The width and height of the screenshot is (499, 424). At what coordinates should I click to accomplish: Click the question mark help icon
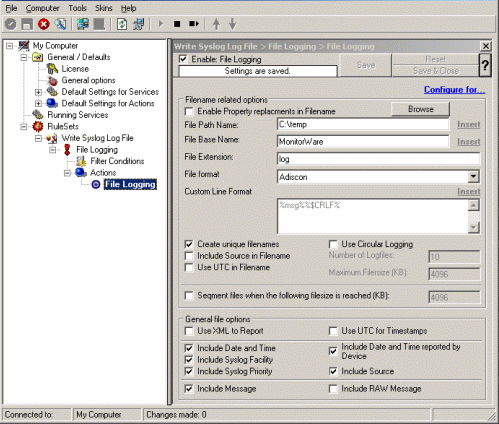[x=485, y=65]
